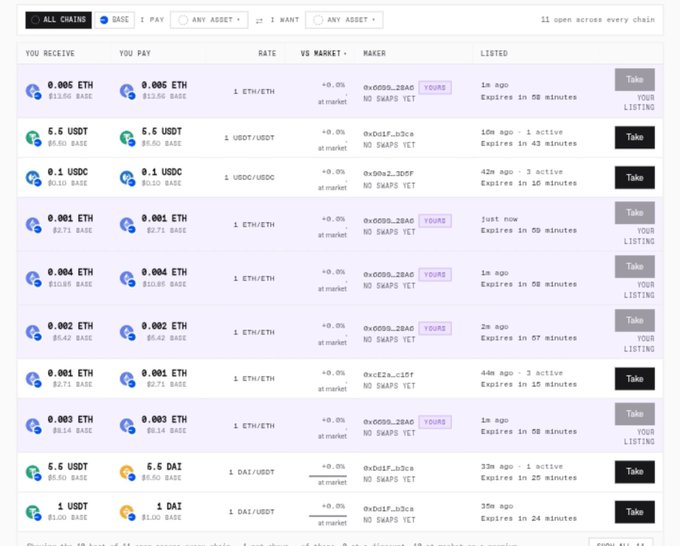Click the YOURS badge on the 0.005 ETH row

(435, 88)
